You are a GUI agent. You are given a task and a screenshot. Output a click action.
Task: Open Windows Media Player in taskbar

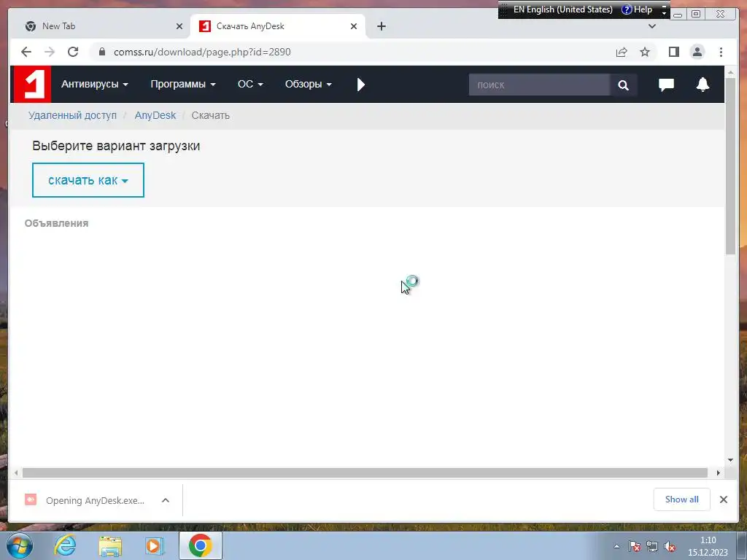pyautogui.click(x=154, y=545)
